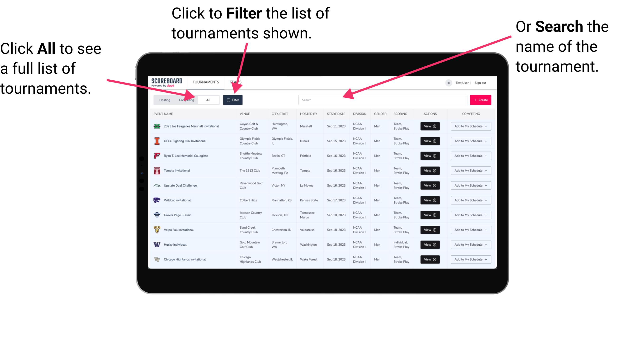Open Filter options panel
The height and width of the screenshot is (346, 644).
click(x=233, y=100)
